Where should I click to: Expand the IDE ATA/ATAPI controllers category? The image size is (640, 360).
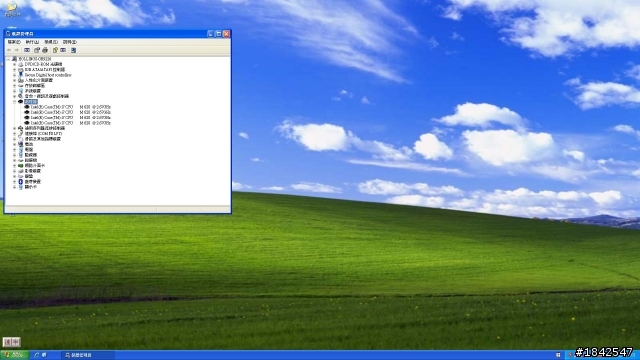pos(14,69)
